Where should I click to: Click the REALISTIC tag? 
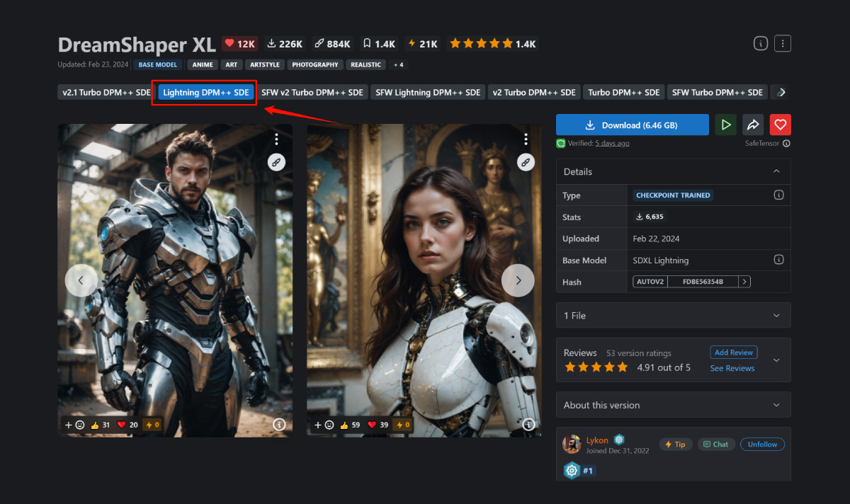[x=366, y=64]
